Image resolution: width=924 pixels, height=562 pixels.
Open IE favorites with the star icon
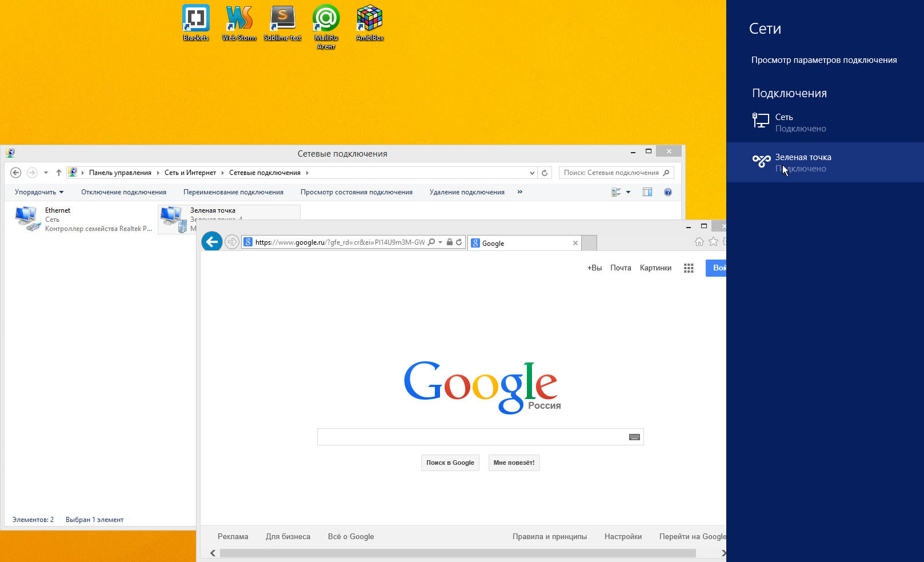[x=713, y=242]
